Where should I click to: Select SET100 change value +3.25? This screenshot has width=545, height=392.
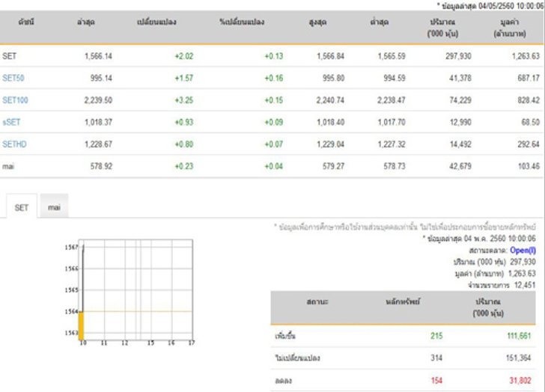[x=184, y=100]
